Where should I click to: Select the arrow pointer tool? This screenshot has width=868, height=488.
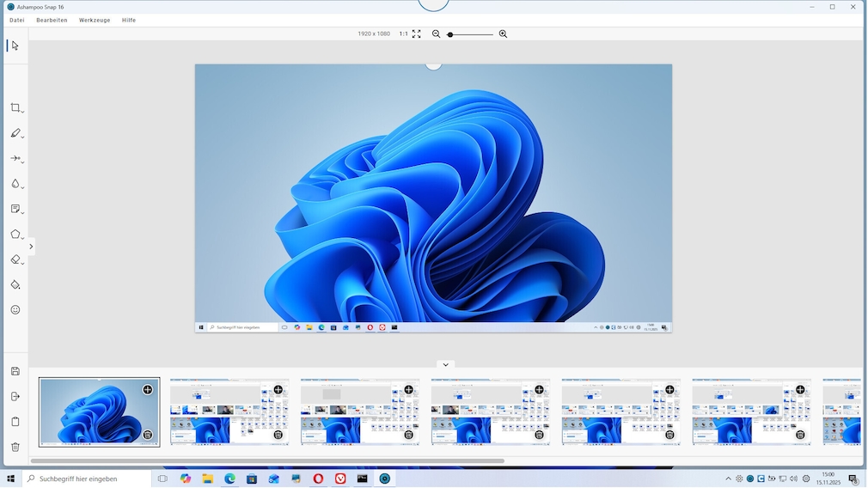point(15,46)
